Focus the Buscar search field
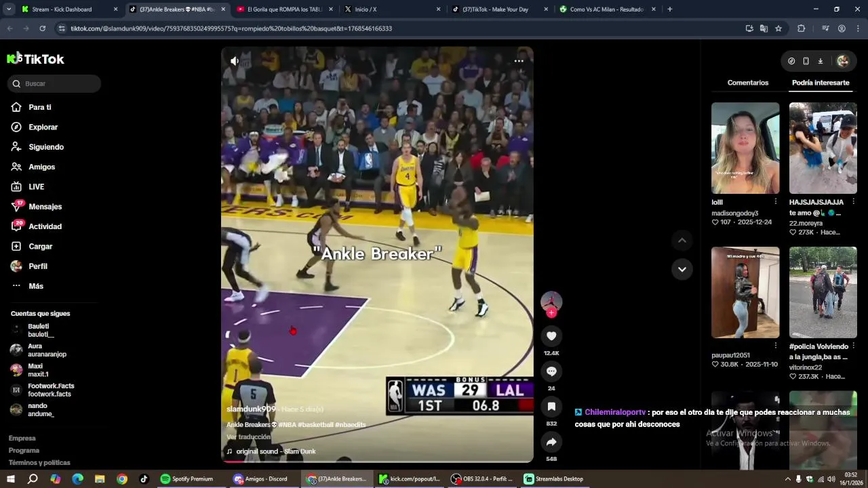The height and width of the screenshot is (488, 868). (54, 84)
